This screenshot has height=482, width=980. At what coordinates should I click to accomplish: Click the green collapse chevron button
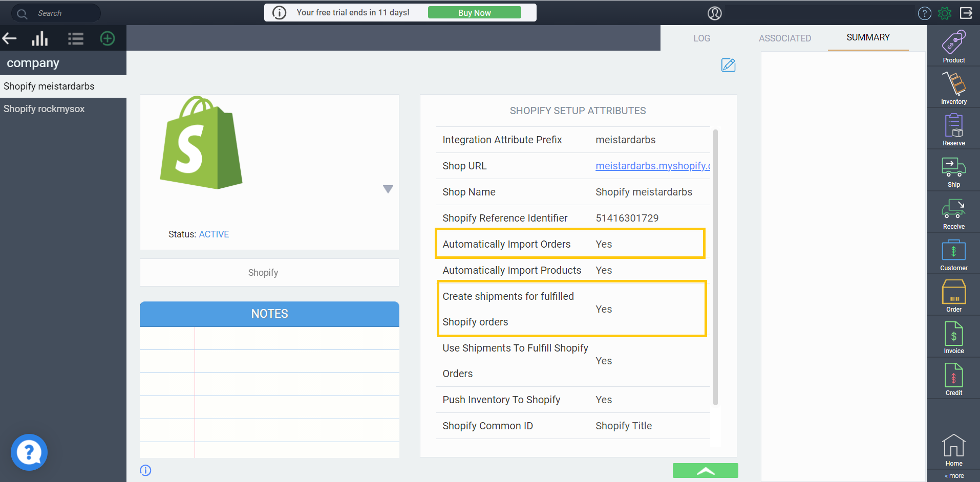705,471
